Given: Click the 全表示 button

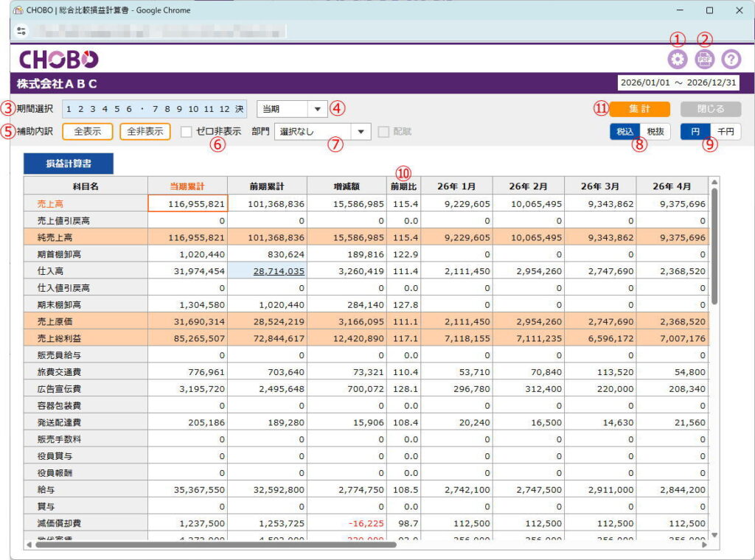Looking at the screenshot, I should (x=87, y=132).
